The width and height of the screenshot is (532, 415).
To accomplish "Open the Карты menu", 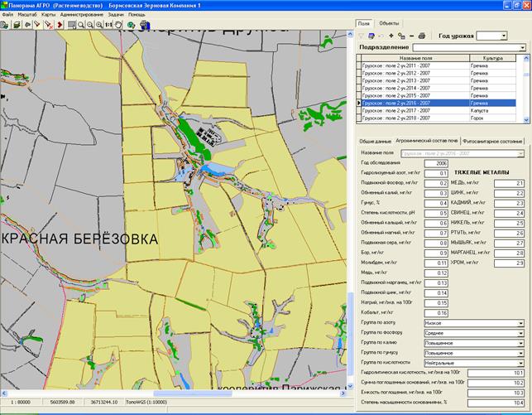I will pos(48,15).
